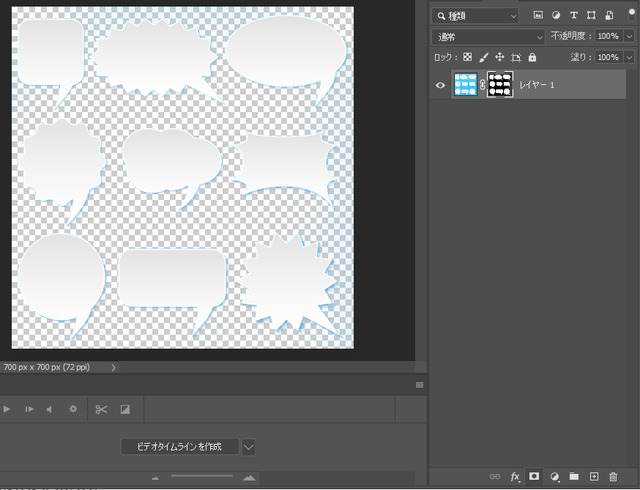Click the fill 100% value field
The width and height of the screenshot is (640, 490).
click(x=609, y=57)
